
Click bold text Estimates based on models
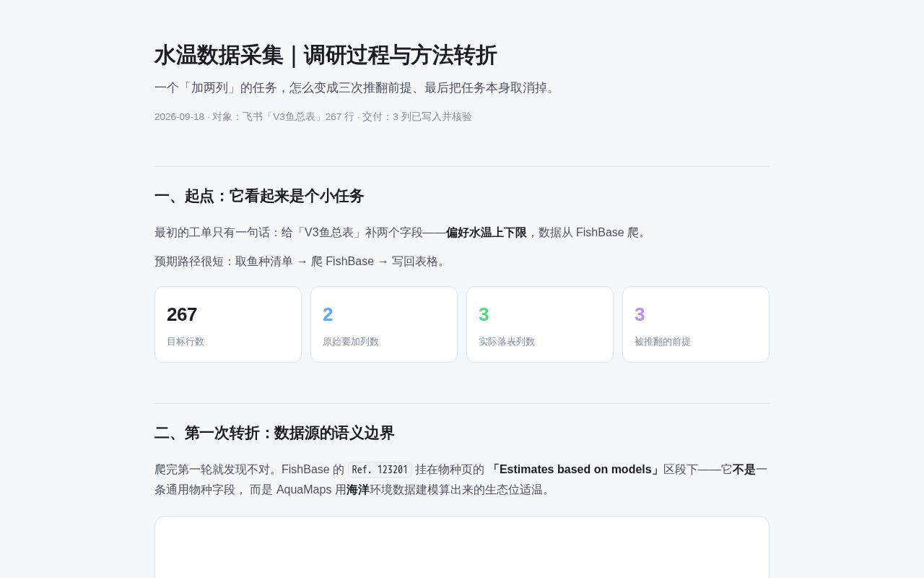point(575,470)
